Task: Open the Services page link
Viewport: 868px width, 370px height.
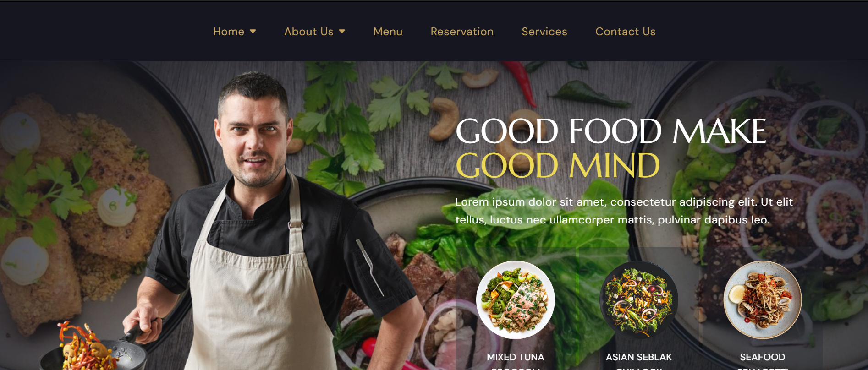Action: [544, 32]
